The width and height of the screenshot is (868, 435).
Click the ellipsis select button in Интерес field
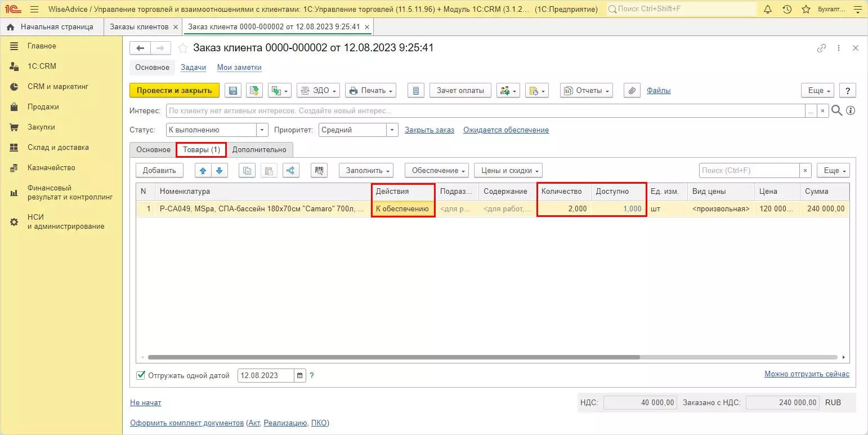click(x=811, y=110)
